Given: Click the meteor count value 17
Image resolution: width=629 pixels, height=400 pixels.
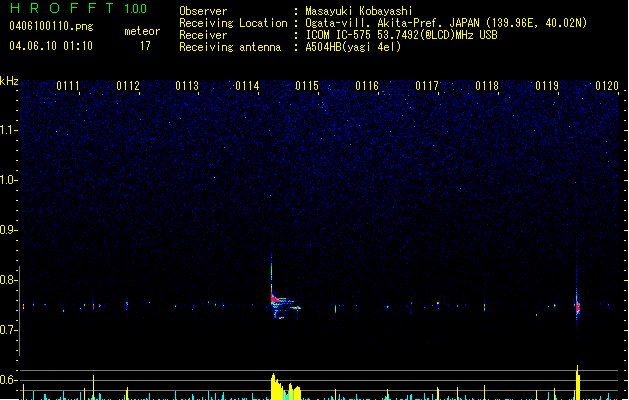Looking at the screenshot, I should [145, 46].
